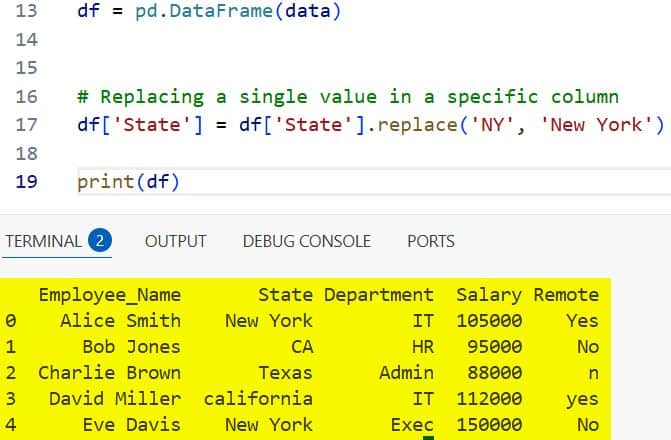Click 'Charlie Brown' in terminal output
This screenshot has width=671, height=440.
(110, 373)
